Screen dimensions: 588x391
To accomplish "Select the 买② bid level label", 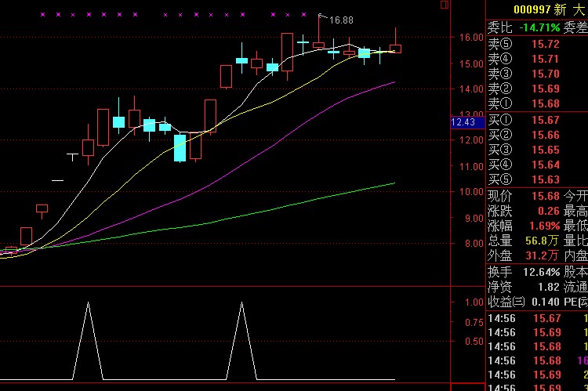I will tap(500, 135).
